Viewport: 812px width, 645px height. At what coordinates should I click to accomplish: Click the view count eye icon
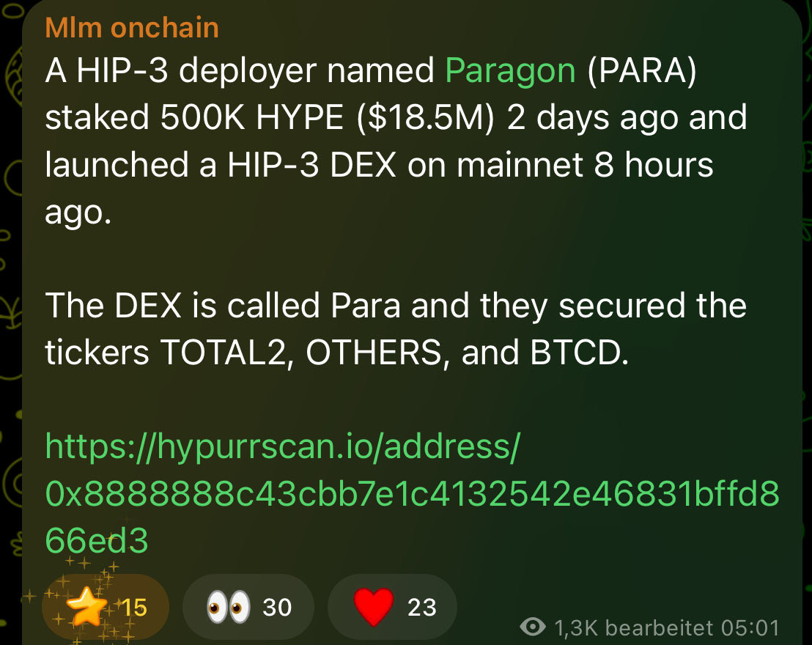pos(532,627)
